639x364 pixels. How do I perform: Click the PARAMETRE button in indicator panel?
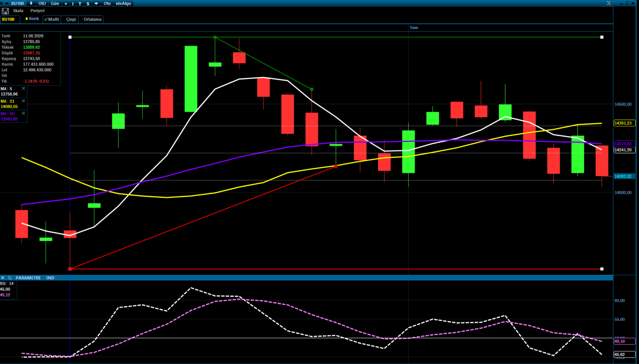28,278
